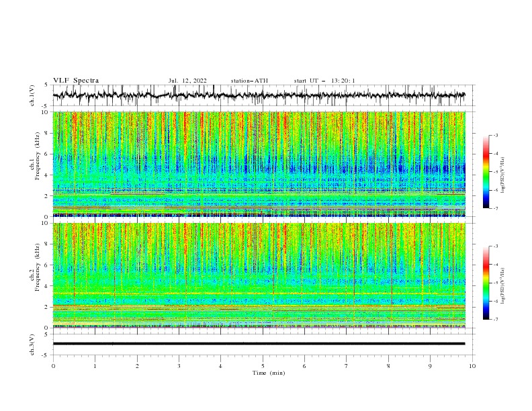Click the "-7" tick on ch.1 colorbar
Image resolution: width=532 pixels, height=411 pixels.
496,208
